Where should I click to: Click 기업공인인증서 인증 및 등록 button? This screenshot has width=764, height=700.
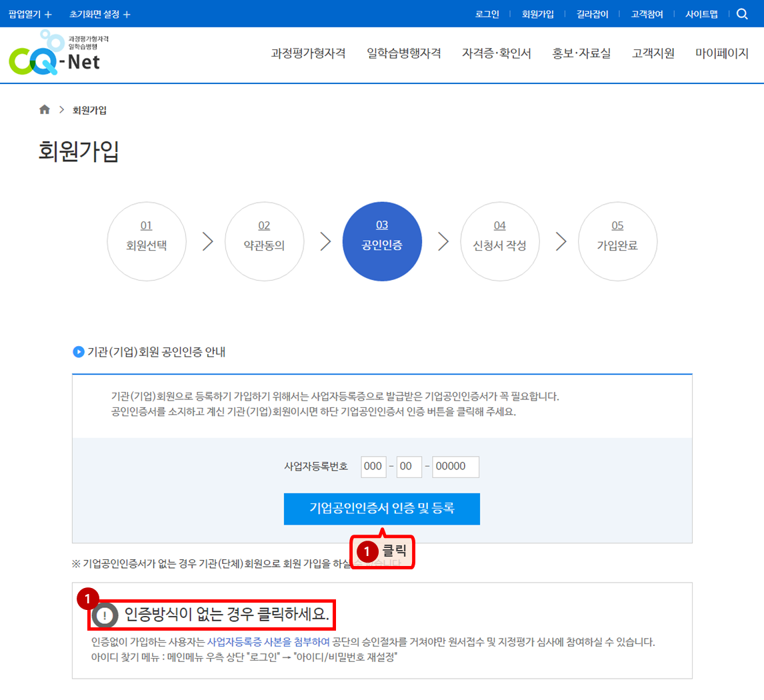(382, 509)
